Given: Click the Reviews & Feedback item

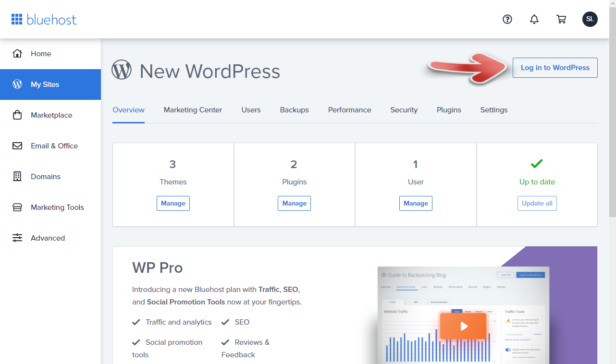Looking at the screenshot, I should [x=246, y=349].
